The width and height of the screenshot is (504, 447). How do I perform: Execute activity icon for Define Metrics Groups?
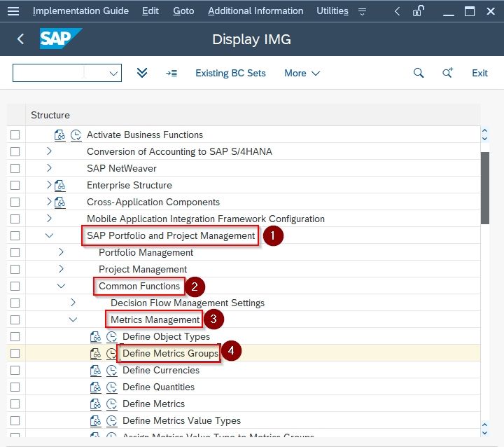[111, 353]
